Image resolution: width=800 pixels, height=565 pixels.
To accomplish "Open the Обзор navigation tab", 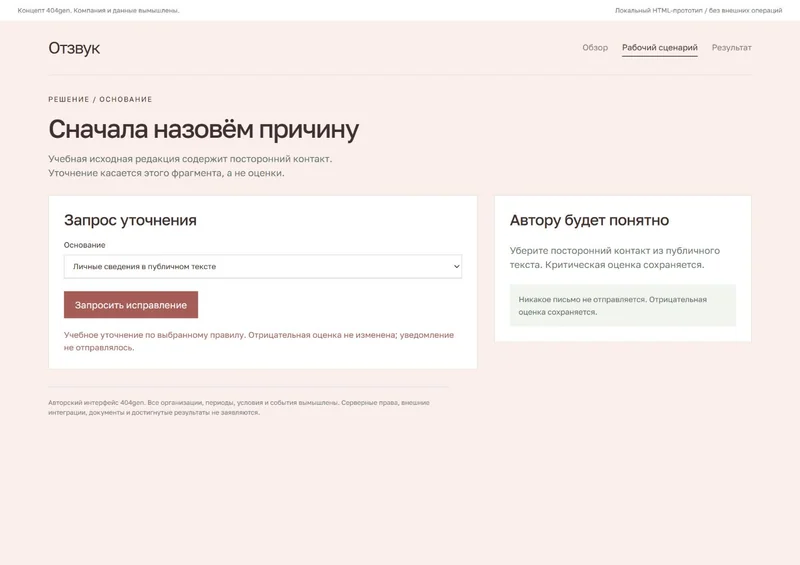I will [595, 47].
